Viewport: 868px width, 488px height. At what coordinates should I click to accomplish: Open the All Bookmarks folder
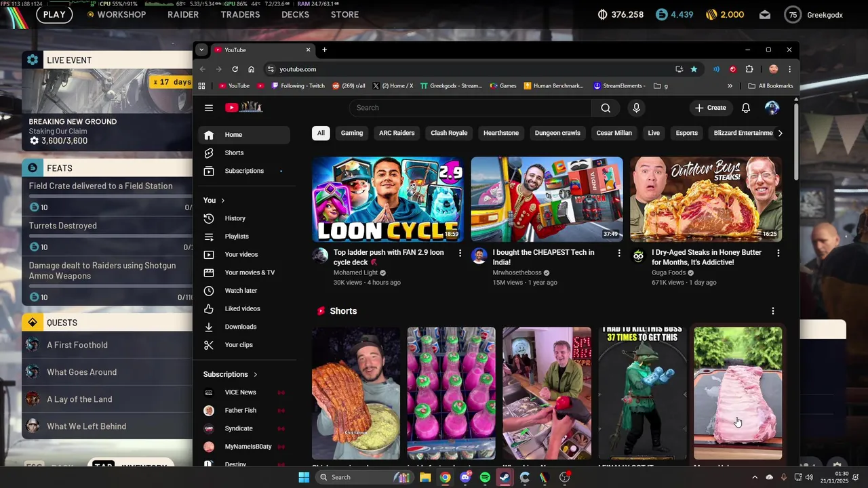tap(770, 86)
